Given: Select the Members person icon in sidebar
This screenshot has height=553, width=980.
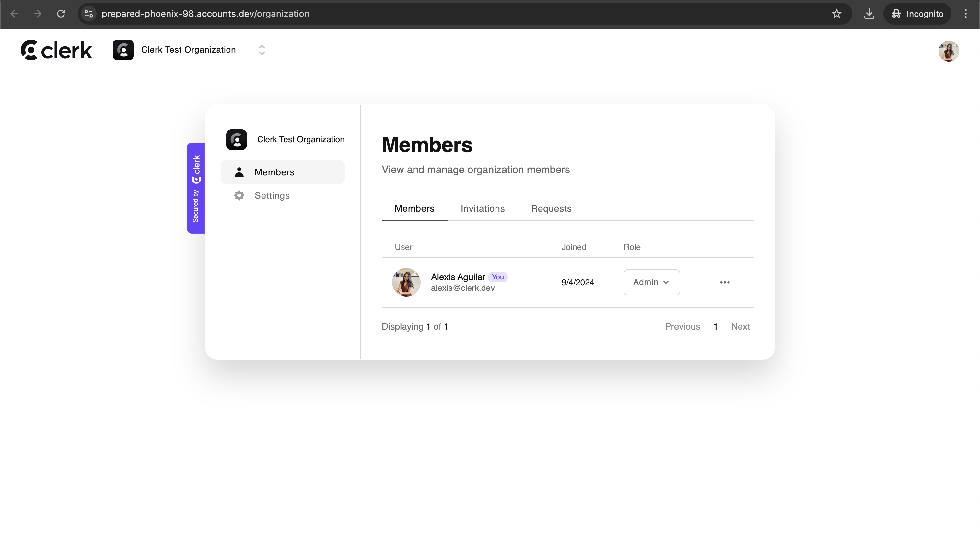Looking at the screenshot, I should [x=239, y=172].
